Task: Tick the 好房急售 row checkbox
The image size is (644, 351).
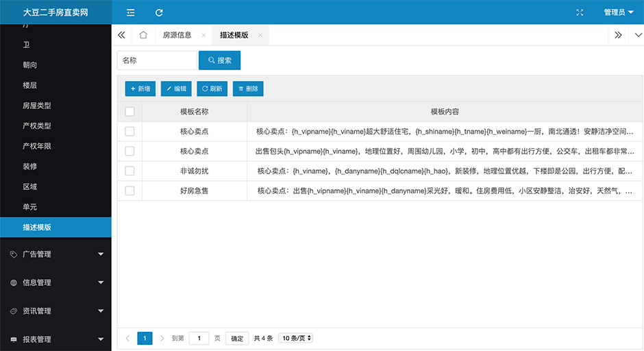Action: pyautogui.click(x=129, y=191)
